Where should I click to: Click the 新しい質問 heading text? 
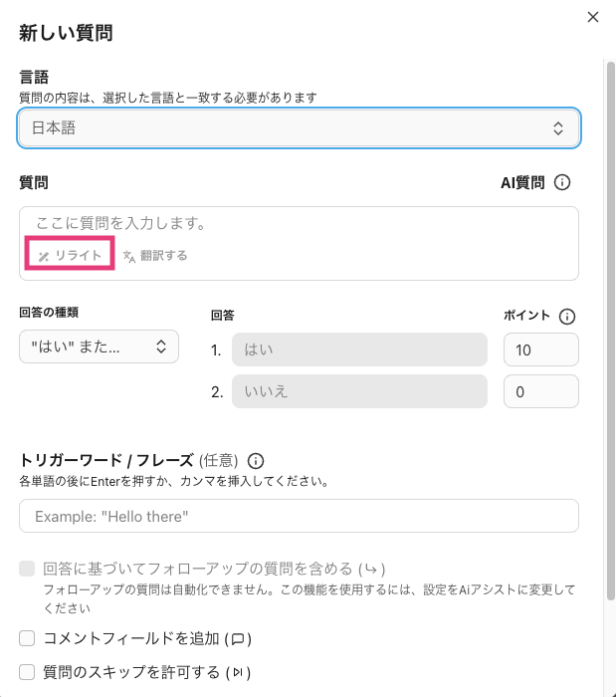[66, 33]
